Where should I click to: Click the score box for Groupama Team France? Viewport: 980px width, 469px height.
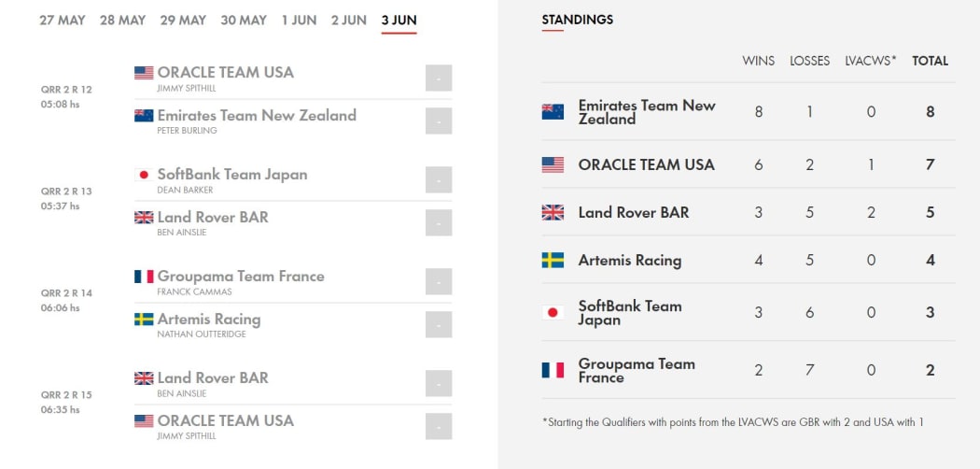pyautogui.click(x=438, y=281)
